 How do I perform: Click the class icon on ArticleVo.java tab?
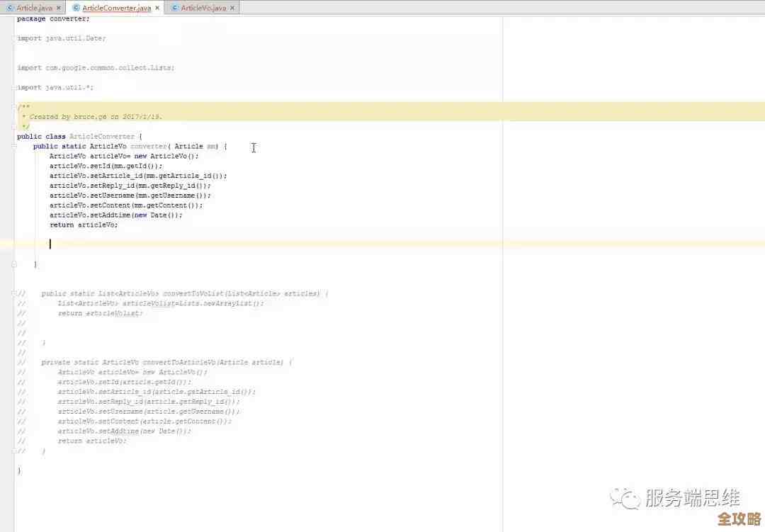coord(175,8)
